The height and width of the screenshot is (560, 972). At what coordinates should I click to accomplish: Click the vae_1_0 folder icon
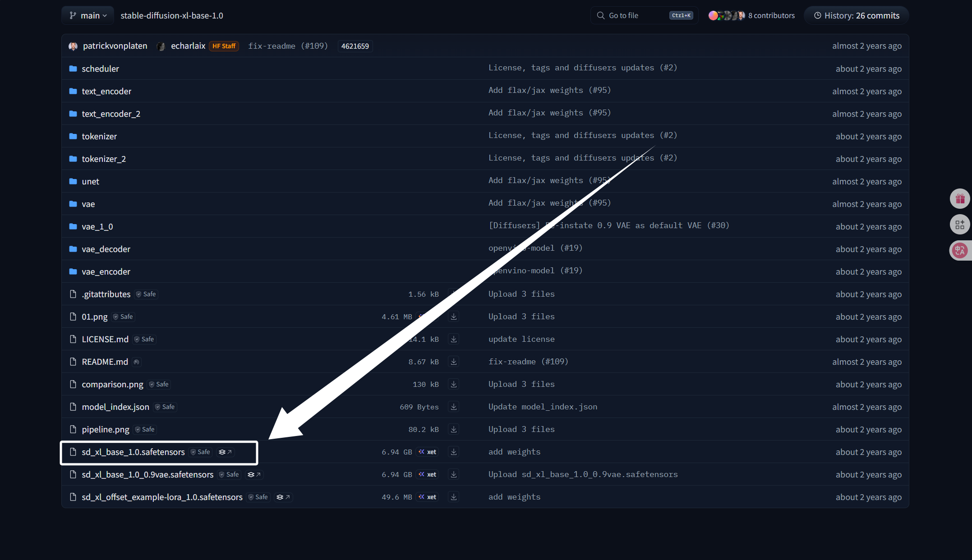point(73,226)
